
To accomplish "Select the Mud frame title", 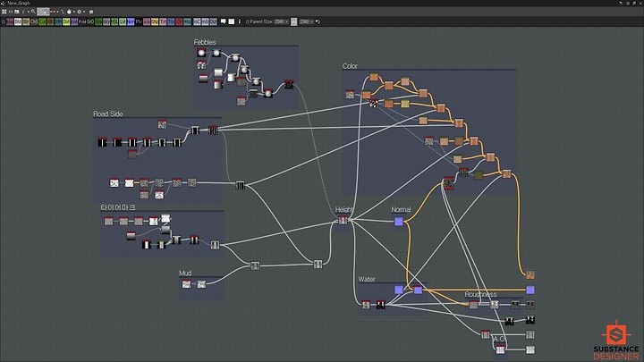I will (185, 273).
